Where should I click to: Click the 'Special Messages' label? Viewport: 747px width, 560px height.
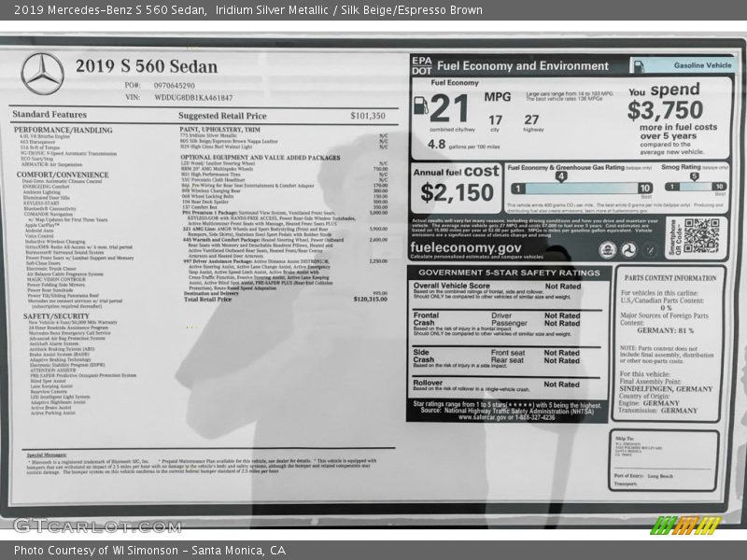pos(46,455)
